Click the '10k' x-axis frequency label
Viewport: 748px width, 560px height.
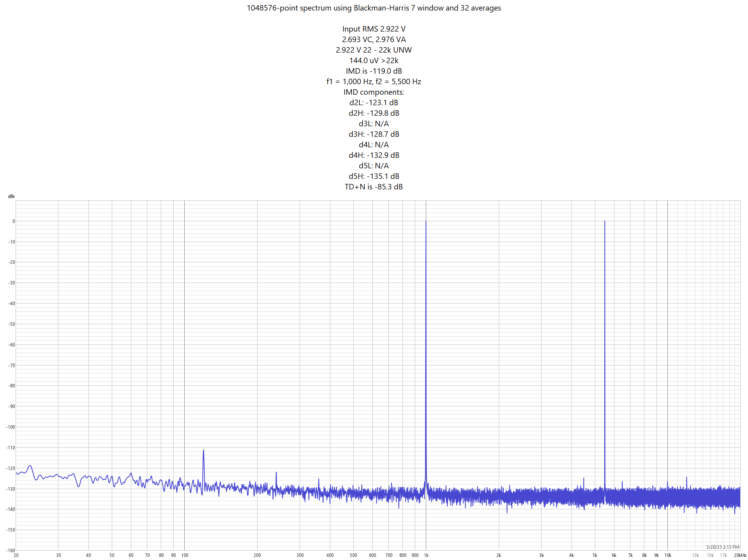(668, 555)
